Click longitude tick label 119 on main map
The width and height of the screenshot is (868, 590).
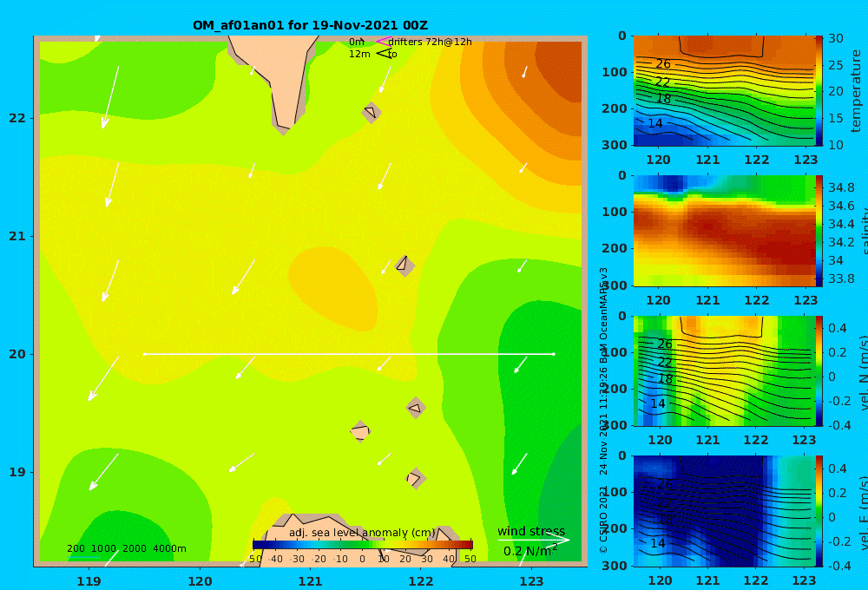(89, 581)
